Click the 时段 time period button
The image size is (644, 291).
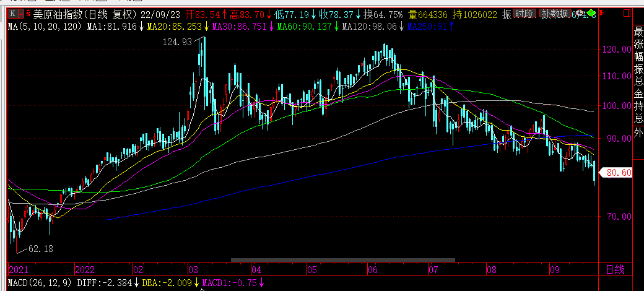526,14
